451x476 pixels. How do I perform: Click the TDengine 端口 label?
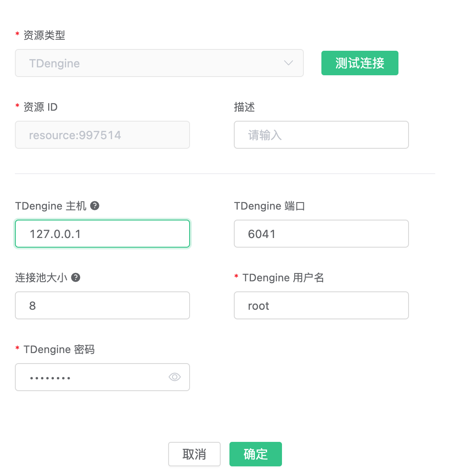(x=269, y=206)
